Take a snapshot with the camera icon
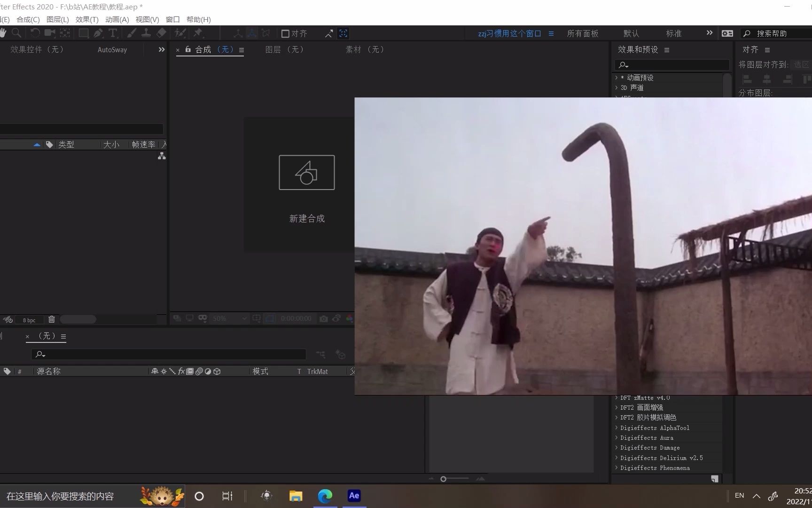This screenshot has width=812, height=508. tap(324, 318)
